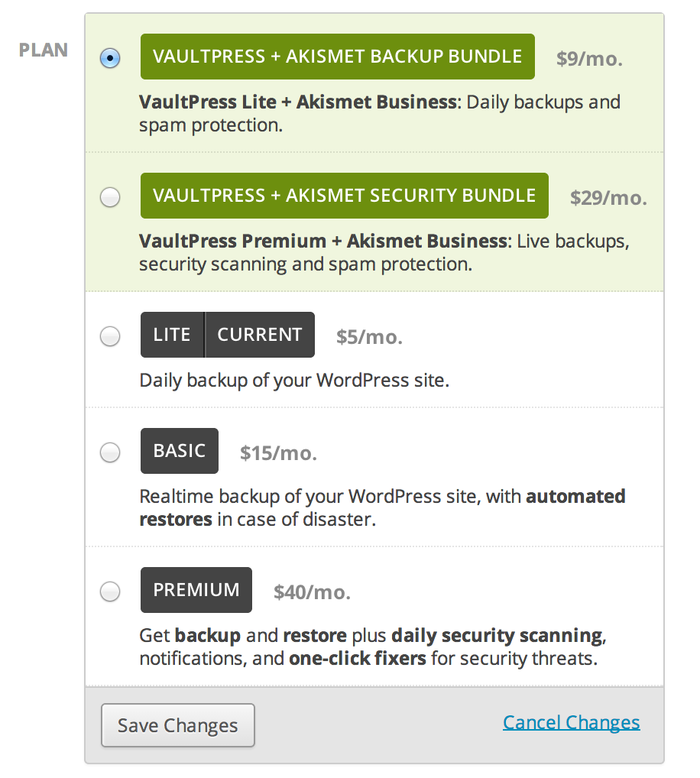Click the $9/mo. price label
Image resolution: width=700 pixels, height=778 pixels.
pos(589,59)
